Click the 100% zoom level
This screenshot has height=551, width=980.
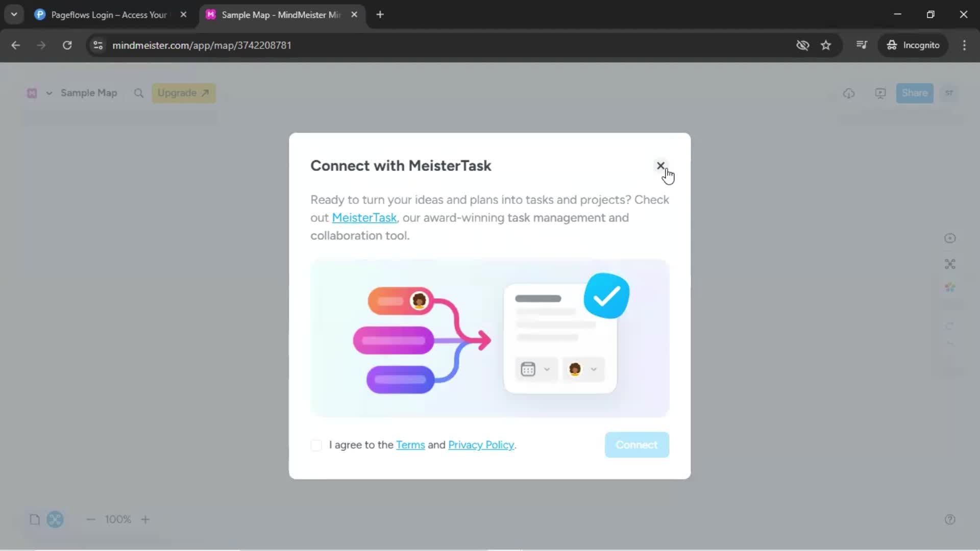[118, 519]
